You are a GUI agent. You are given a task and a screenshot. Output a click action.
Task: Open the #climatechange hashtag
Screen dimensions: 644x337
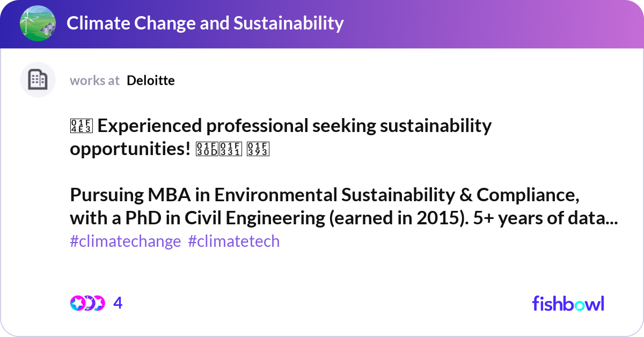[125, 241]
